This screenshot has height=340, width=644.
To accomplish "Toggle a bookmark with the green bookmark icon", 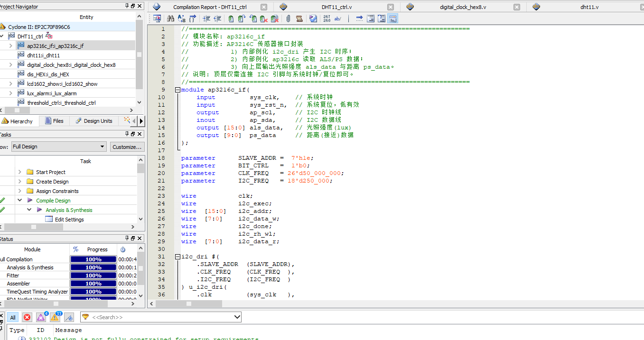I will [x=231, y=18].
